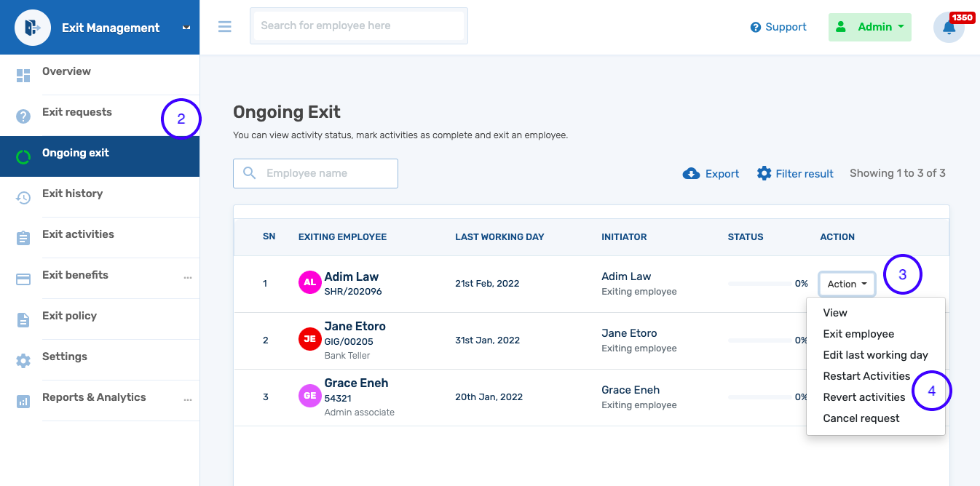Click the AL avatar for Adim Law
The image size is (980, 486).
click(x=310, y=282)
